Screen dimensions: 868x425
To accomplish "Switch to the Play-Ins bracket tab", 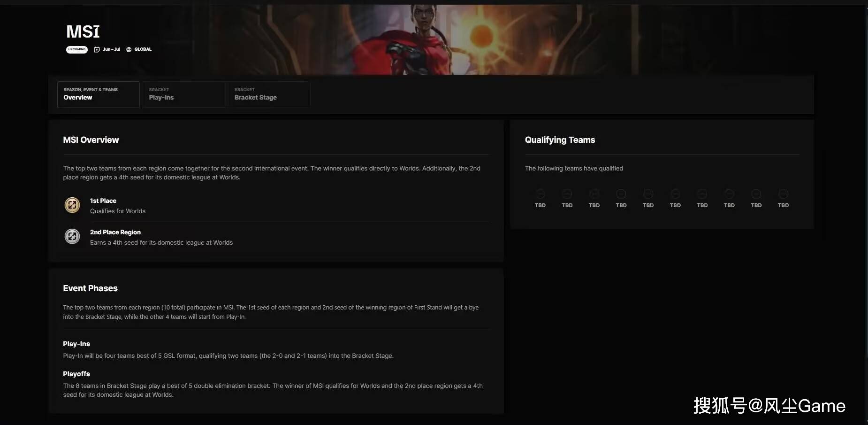I will tap(184, 94).
